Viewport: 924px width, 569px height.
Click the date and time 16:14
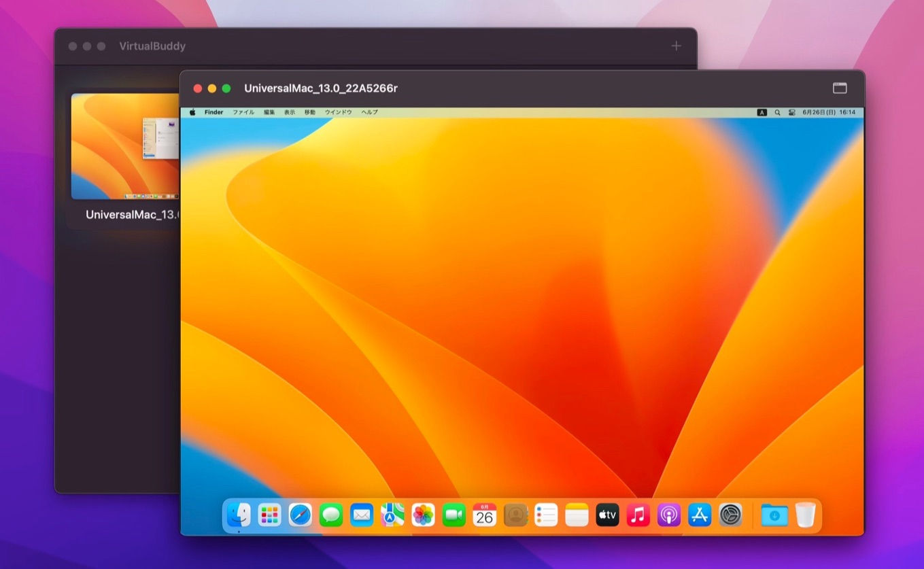tap(829, 112)
